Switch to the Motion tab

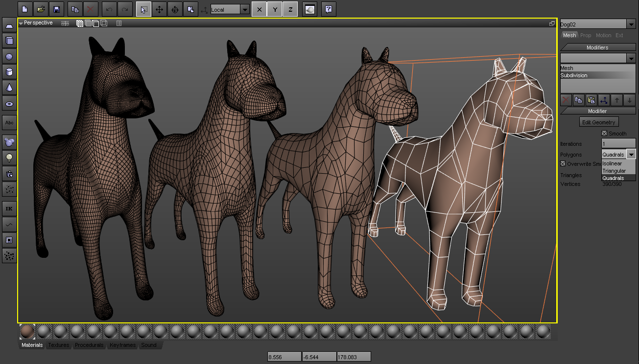pyautogui.click(x=603, y=35)
